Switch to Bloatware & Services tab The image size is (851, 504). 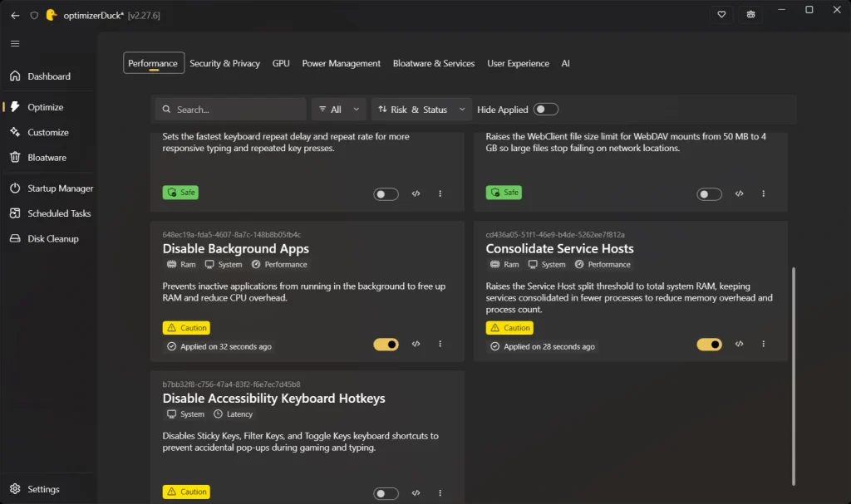tap(434, 63)
